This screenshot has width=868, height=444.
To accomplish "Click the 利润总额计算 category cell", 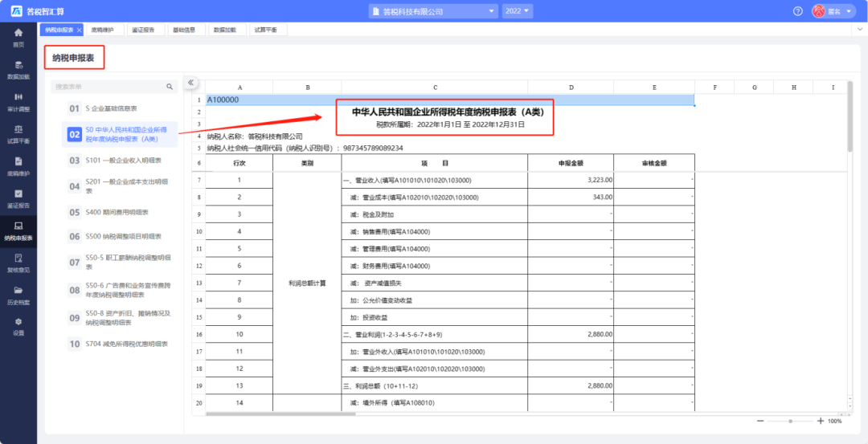I will [307, 283].
